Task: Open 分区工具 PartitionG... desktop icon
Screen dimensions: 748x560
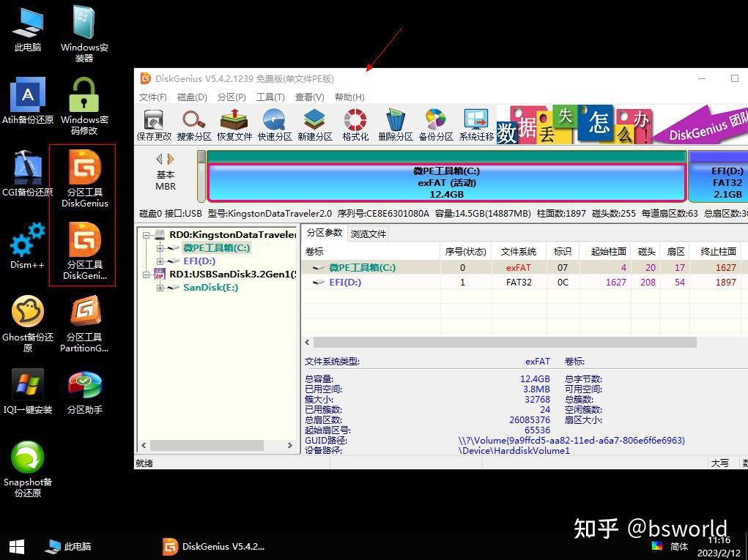Action: (84, 324)
